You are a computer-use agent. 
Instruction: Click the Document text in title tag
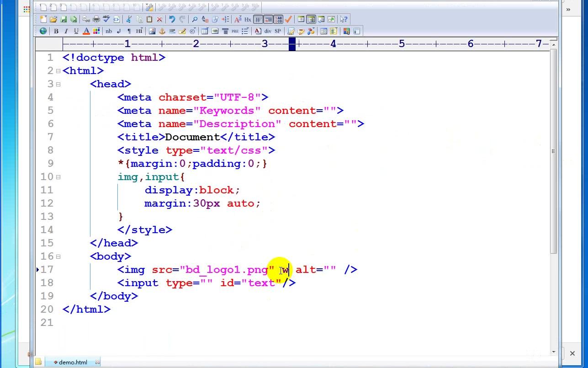(192, 137)
